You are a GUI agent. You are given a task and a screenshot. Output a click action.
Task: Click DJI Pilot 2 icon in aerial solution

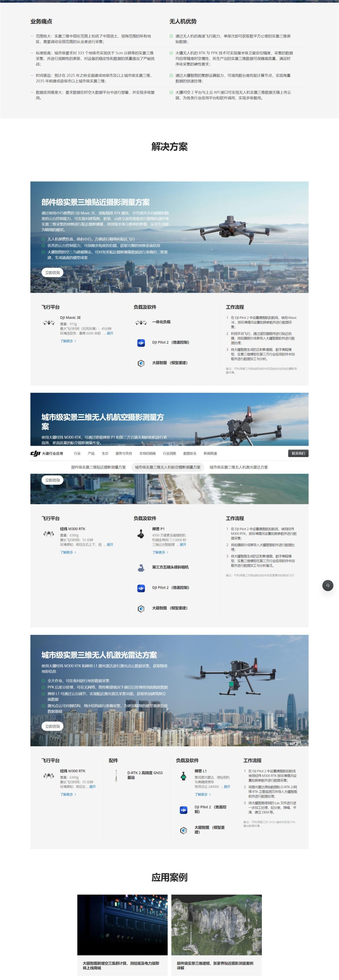click(141, 588)
